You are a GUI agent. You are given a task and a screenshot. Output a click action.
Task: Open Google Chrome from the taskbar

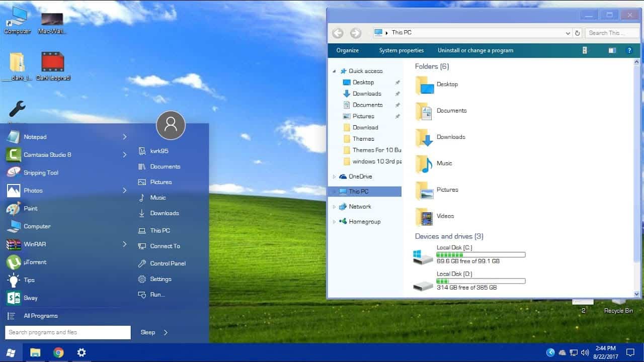58,352
